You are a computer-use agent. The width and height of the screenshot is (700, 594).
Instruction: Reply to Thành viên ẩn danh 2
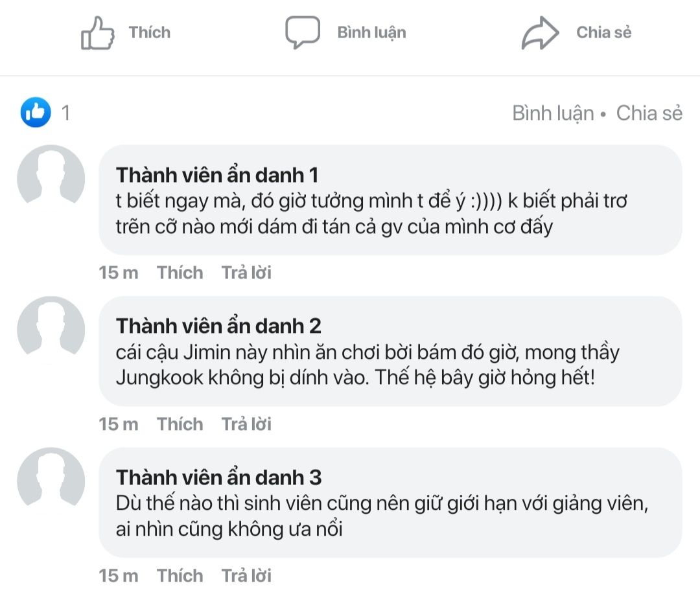pyautogui.click(x=246, y=424)
